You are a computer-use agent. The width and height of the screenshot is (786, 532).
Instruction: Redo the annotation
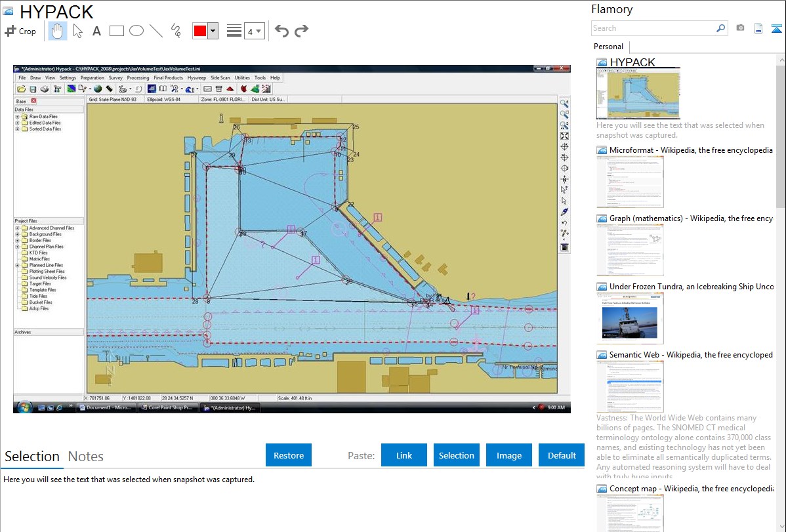(301, 31)
